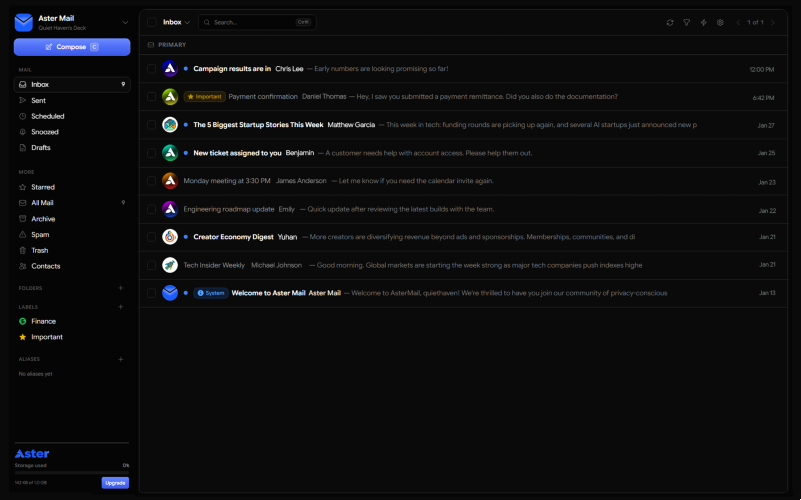The image size is (801, 500).
Task: Add a new alias with plus icon
Action: (121, 359)
